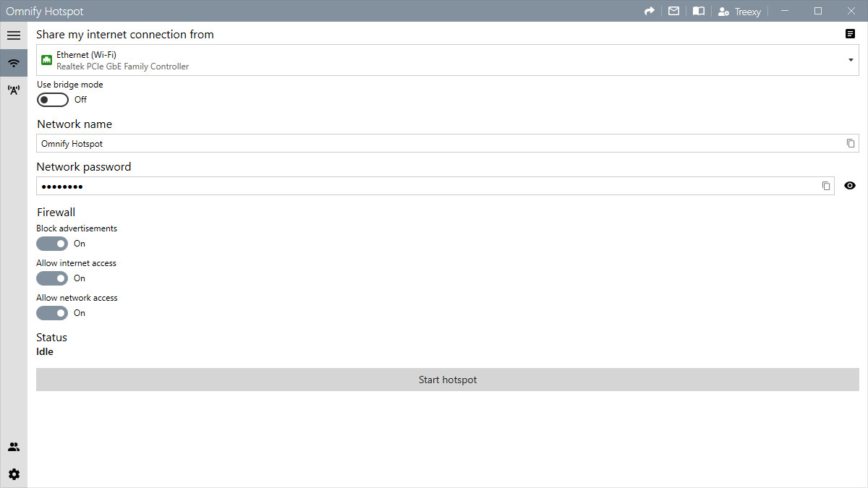Open the internet connection adapter dropdown
Screen dimensions: 868x488
[852, 60]
